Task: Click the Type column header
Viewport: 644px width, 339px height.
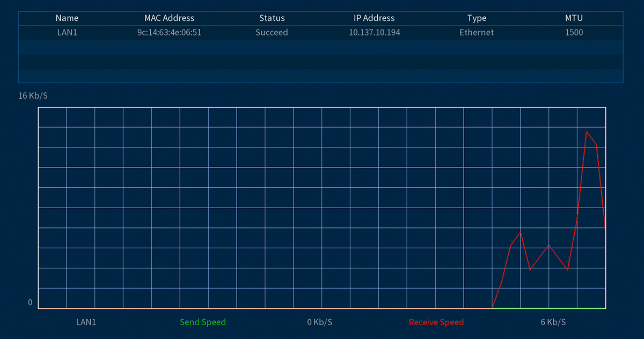Action: click(477, 18)
